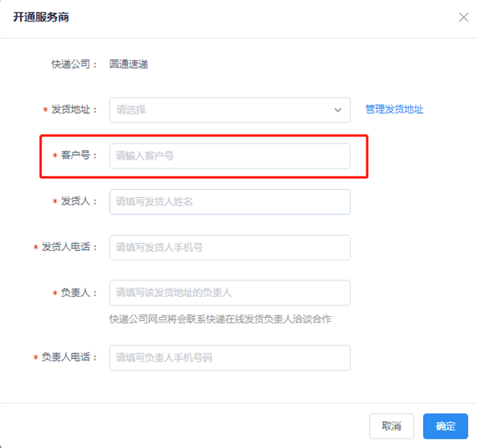The image size is (477, 448).
Task: Confirm with the 确定 button
Action: [x=445, y=427]
